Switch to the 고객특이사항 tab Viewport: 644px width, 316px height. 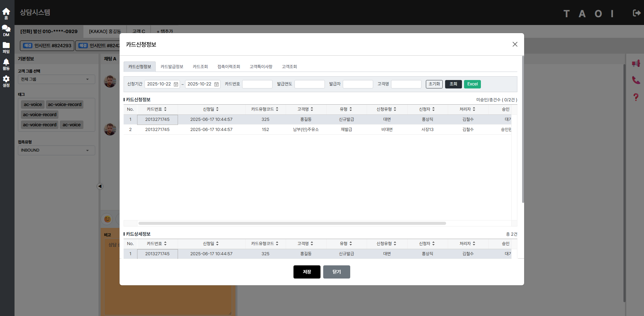tap(261, 67)
